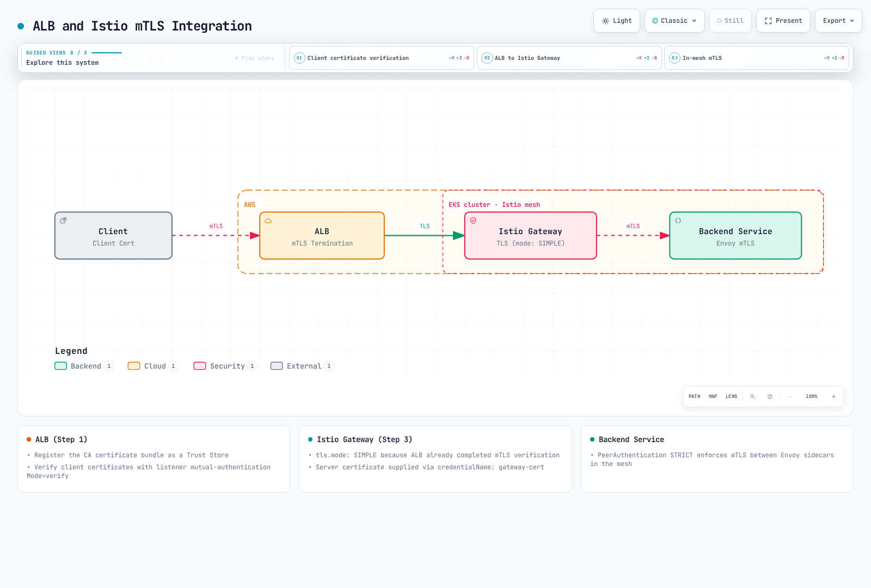Click the Backend Service card heading
Screen dimensions: 871x588
(x=631, y=439)
